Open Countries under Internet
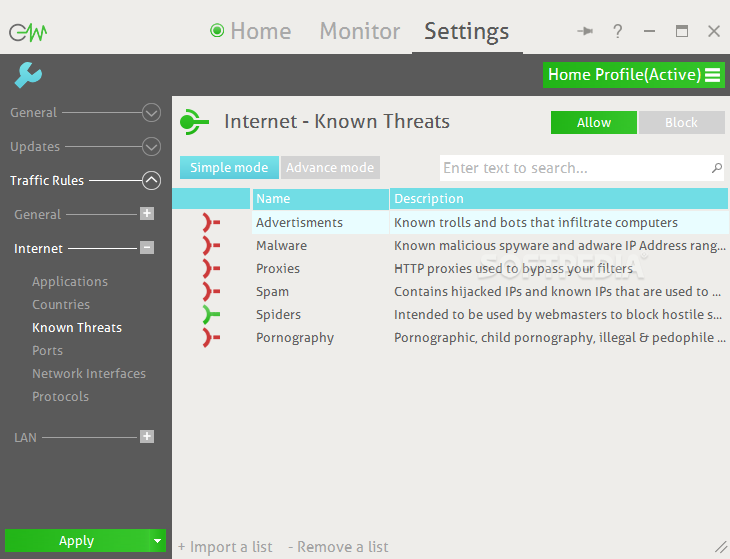The image size is (730, 559). pos(61,304)
